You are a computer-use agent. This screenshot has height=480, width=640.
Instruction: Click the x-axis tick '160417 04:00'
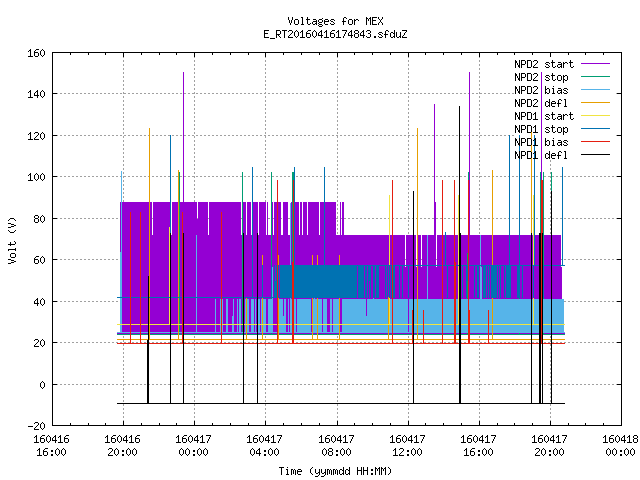coord(264,446)
